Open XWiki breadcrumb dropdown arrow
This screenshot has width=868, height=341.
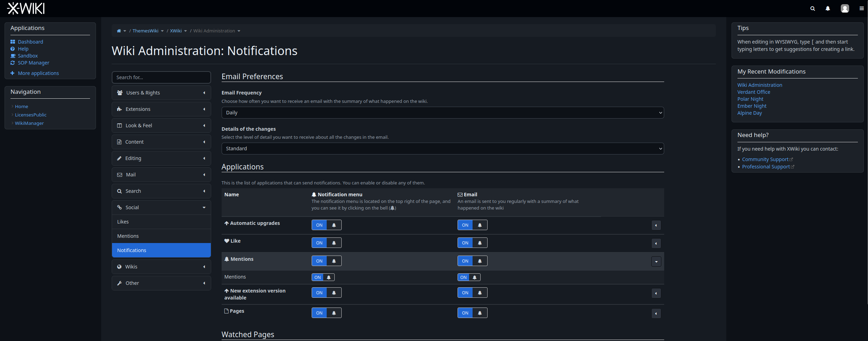(x=185, y=31)
